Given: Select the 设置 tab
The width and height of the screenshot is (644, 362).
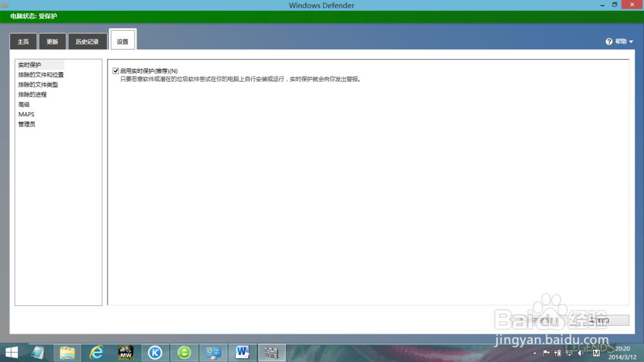Looking at the screenshot, I should pyautogui.click(x=123, y=41).
